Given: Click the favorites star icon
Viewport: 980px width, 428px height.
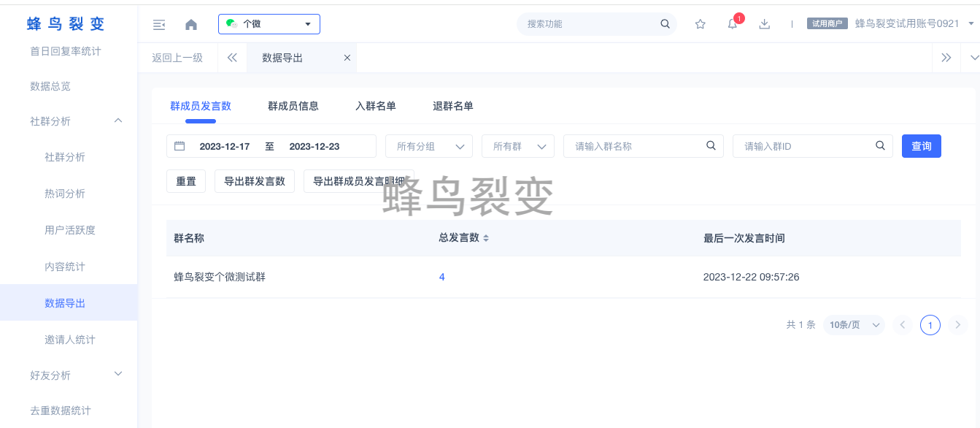Looking at the screenshot, I should [x=701, y=24].
